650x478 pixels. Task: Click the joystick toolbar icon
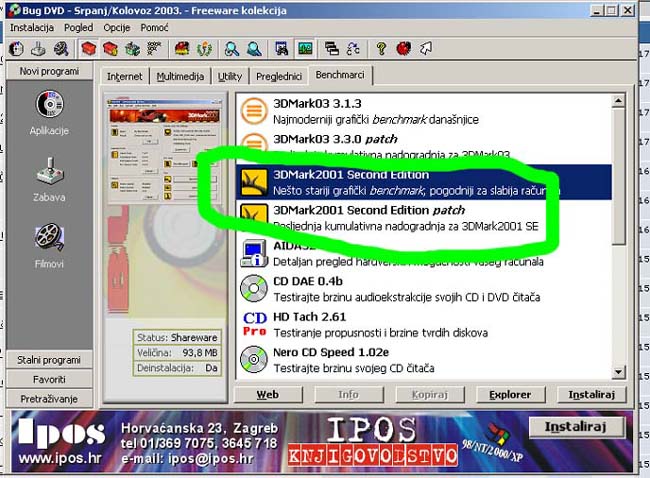point(39,49)
